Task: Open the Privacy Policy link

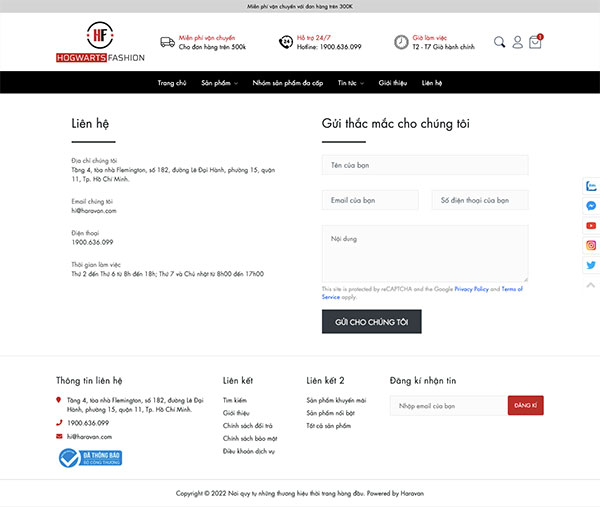Action: (471, 289)
